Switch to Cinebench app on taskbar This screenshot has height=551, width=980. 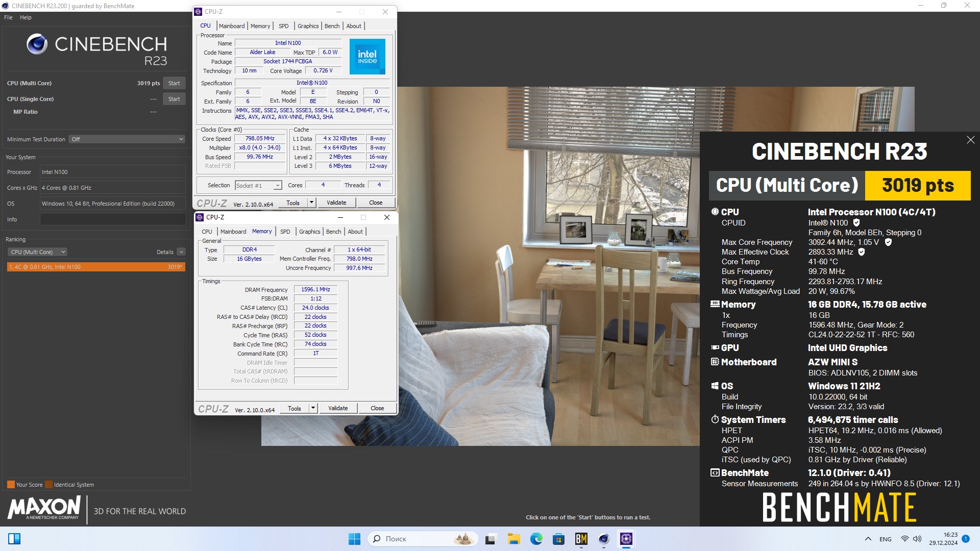(x=604, y=539)
